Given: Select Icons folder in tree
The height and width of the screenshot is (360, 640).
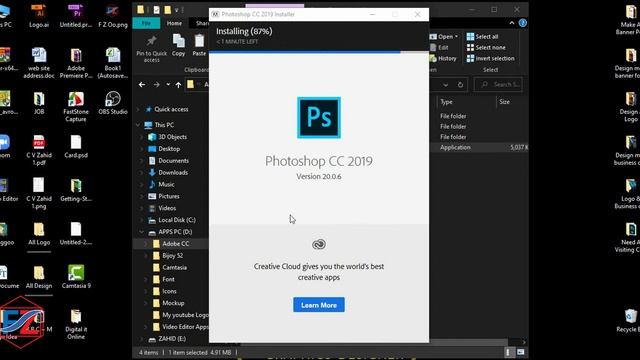Looking at the screenshot, I should [x=164, y=291].
